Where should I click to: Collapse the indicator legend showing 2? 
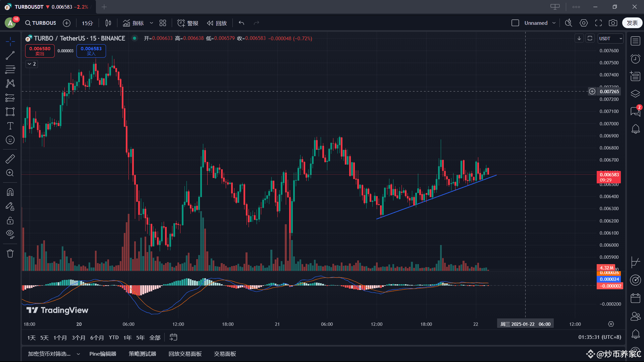click(32, 64)
